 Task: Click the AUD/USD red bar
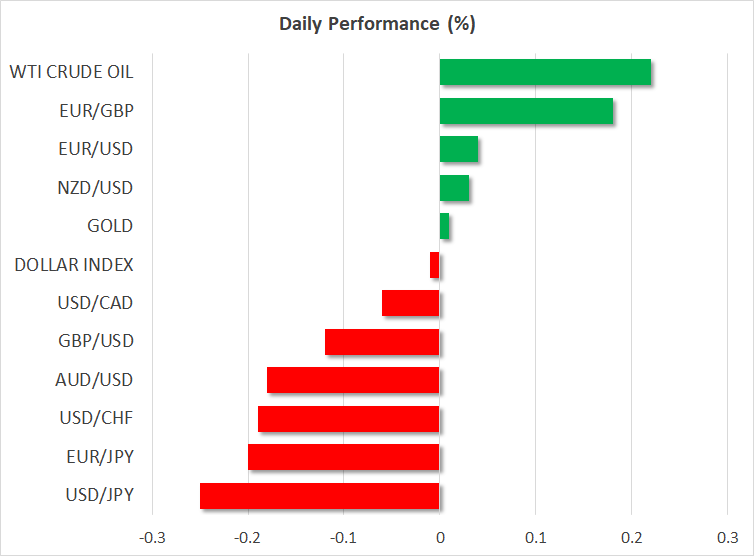(x=353, y=380)
